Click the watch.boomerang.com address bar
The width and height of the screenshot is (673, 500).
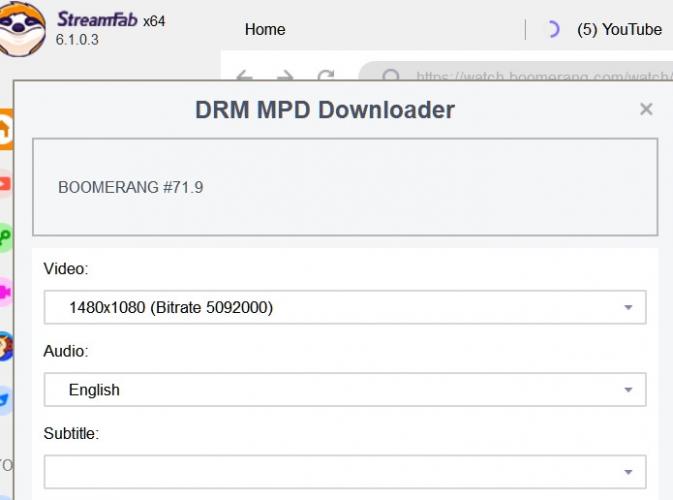tap(515, 72)
